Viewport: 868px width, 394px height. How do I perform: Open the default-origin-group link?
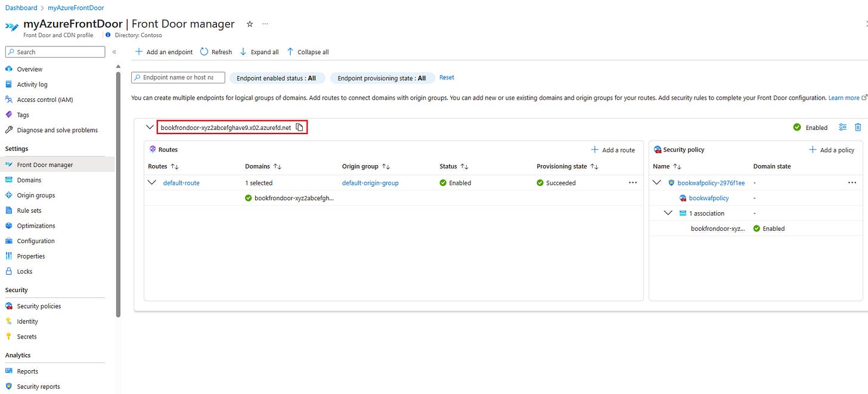(x=370, y=183)
